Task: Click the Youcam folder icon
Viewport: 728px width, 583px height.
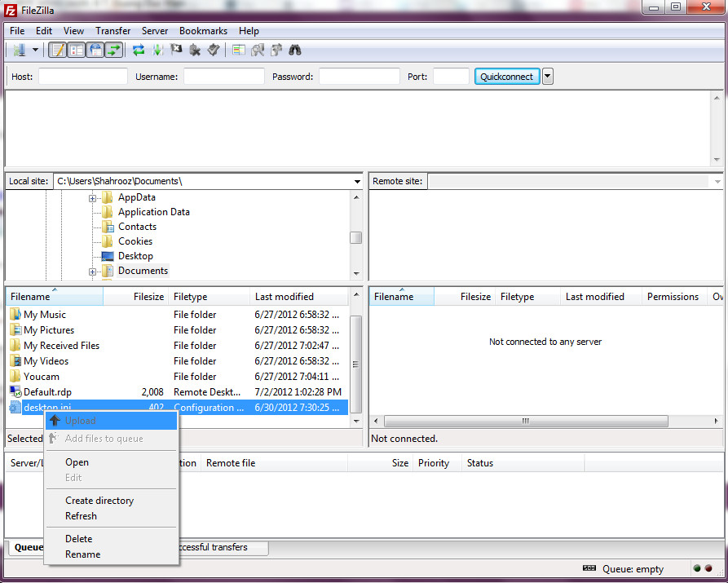Action: click(15, 376)
